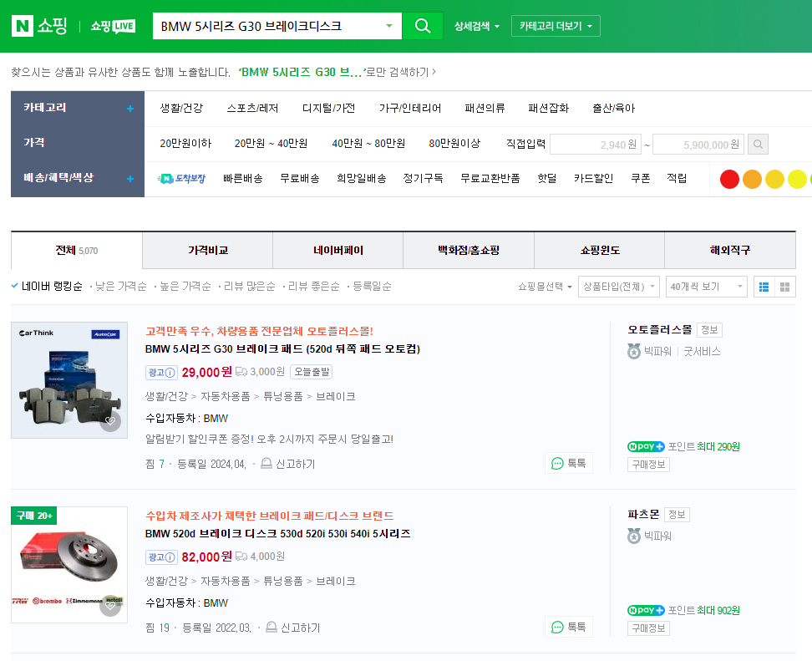Open 상품타입(전체) dropdown
The height and width of the screenshot is (661, 812).
[x=619, y=287]
